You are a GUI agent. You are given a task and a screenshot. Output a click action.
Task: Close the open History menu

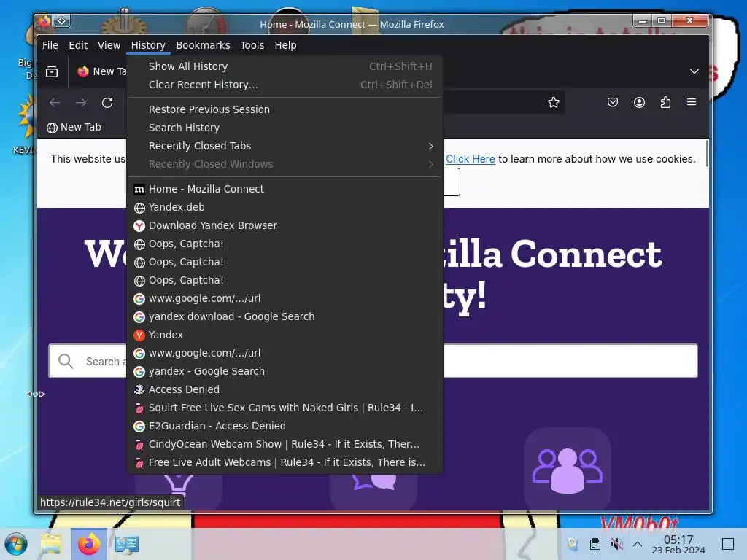click(148, 45)
